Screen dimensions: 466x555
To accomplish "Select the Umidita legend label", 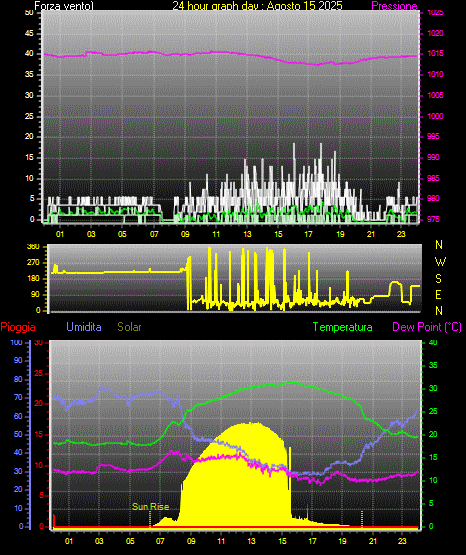I will (x=84, y=327).
